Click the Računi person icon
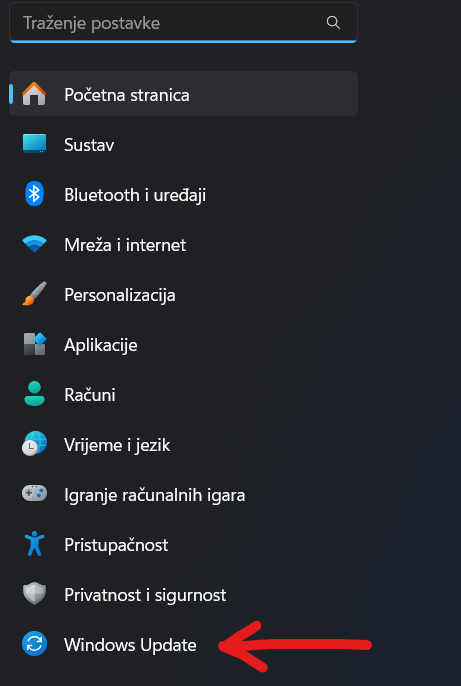This screenshot has width=461, height=686. click(x=34, y=394)
